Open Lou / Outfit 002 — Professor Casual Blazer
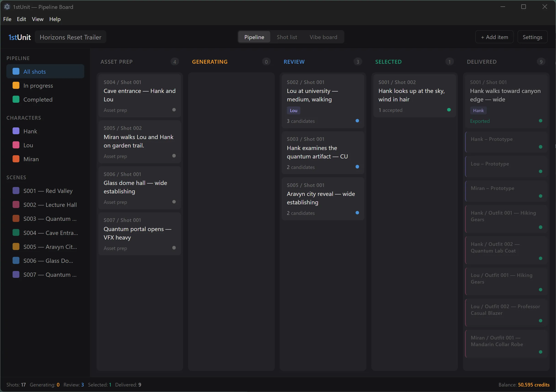Viewport: 556px width, 392px height. (506, 313)
